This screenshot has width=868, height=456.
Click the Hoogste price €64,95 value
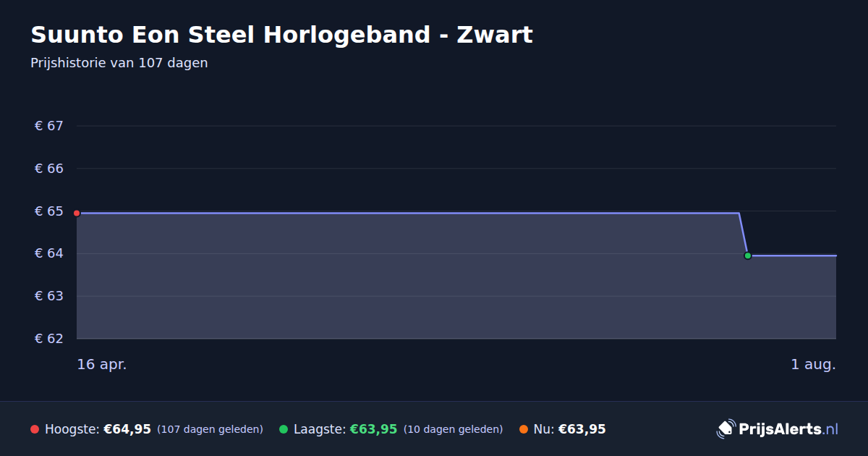[x=127, y=429]
